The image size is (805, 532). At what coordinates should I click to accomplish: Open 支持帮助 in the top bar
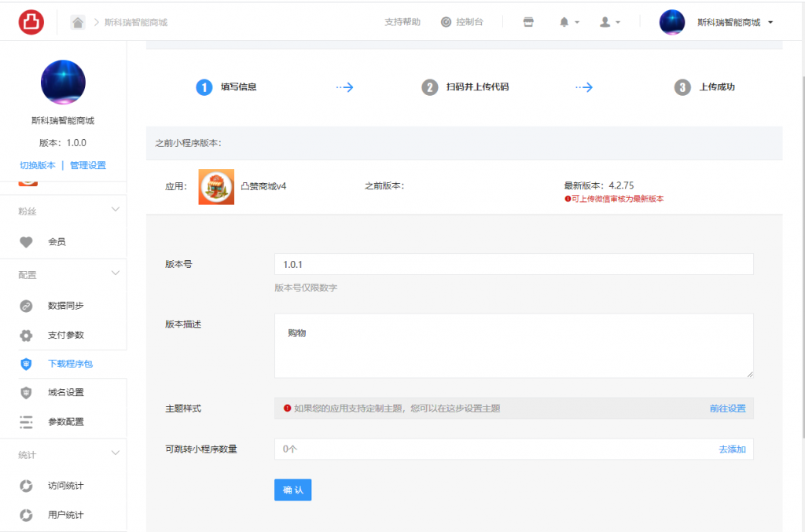(402, 22)
